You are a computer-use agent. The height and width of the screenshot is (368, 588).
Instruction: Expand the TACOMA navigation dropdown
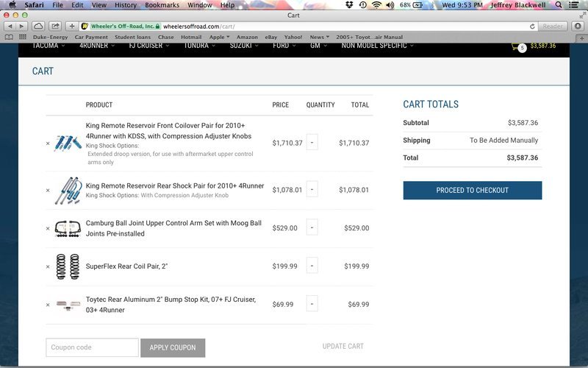[49, 46]
